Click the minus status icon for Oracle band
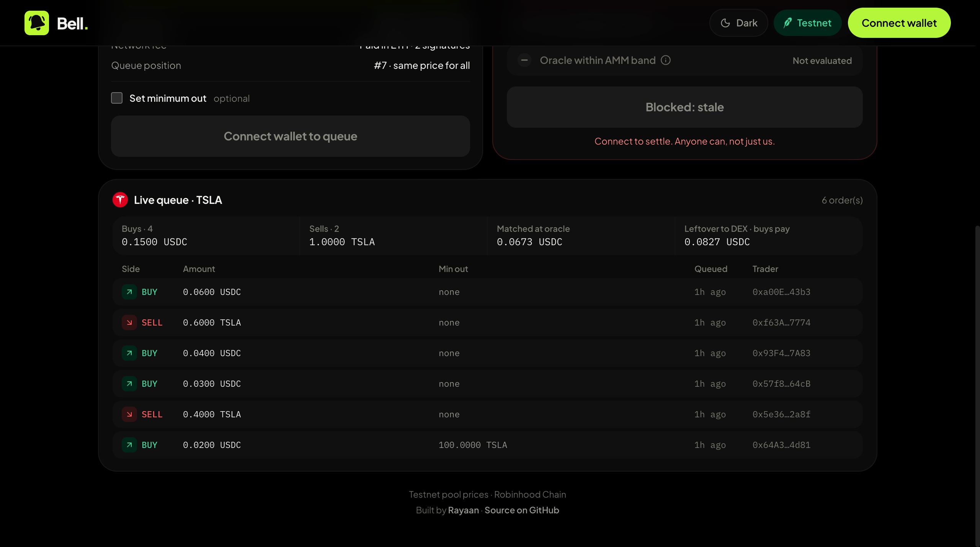Image resolution: width=980 pixels, height=547 pixels. click(x=524, y=60)
